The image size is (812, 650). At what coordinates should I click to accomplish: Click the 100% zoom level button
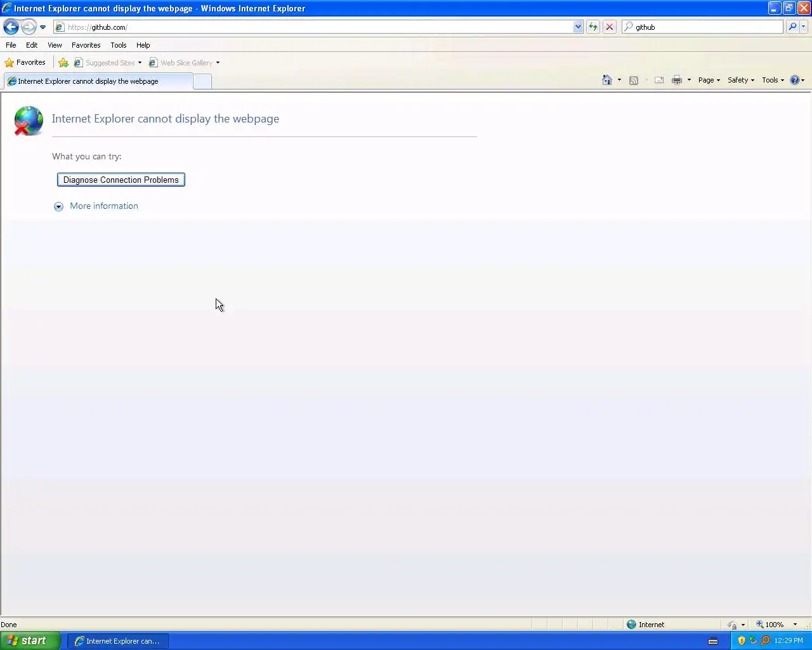769,625
